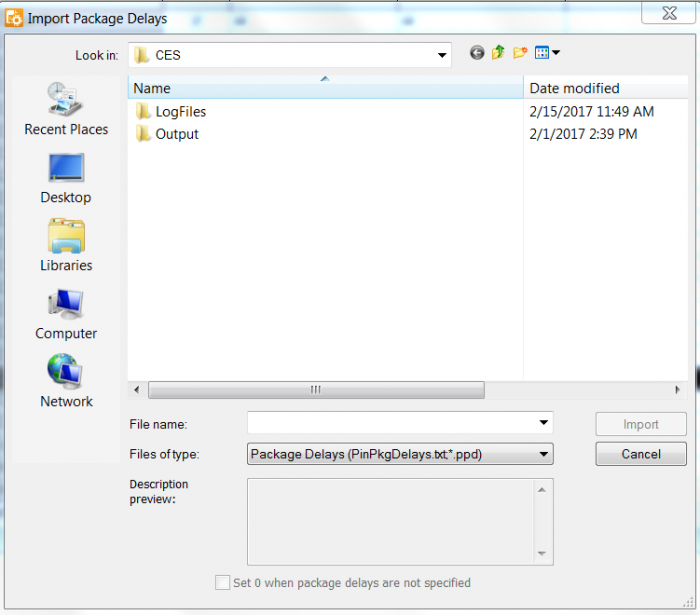This screenshot has width=700, height=615.
Task: Open Recent Places shortcut
Action: coord(66,108)
